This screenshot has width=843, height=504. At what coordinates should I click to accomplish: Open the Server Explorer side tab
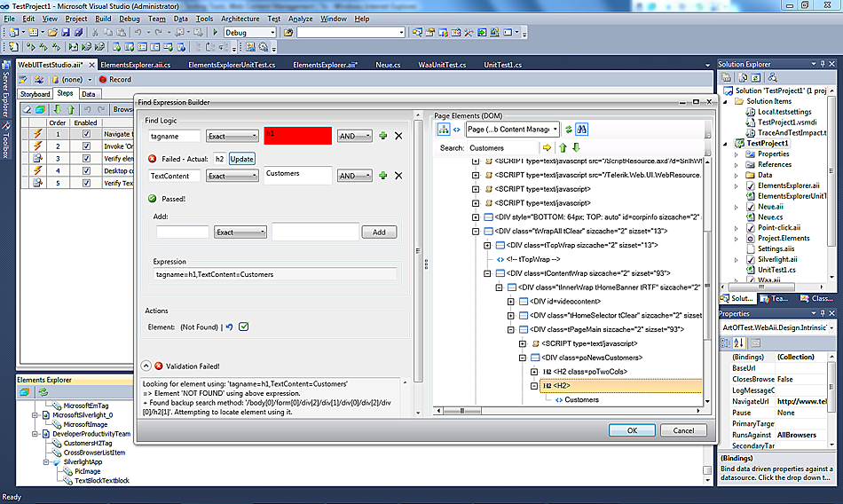[x=6, y=90]
